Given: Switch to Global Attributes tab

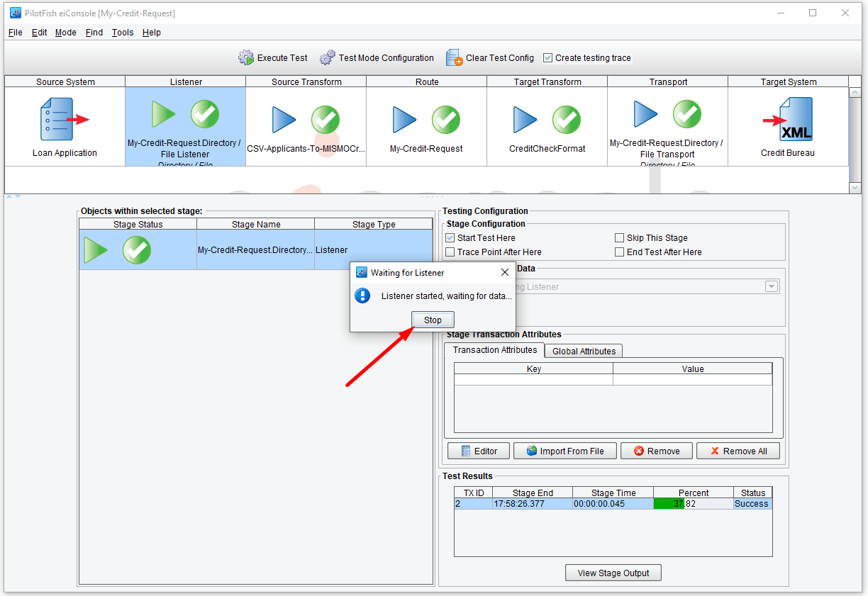Looking at the screenshot, I should [584, 351].
